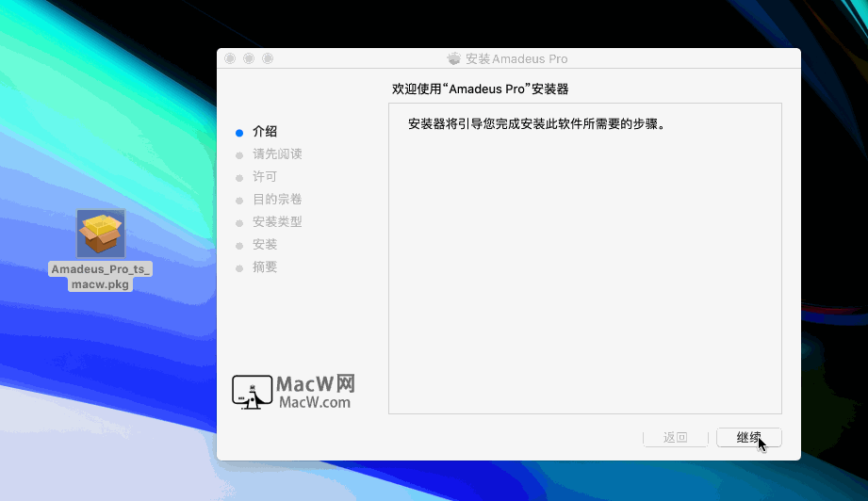868x501 pixels.
Task: Click the 安装类型 step in sidebar
Action: (x=277, y=222)
